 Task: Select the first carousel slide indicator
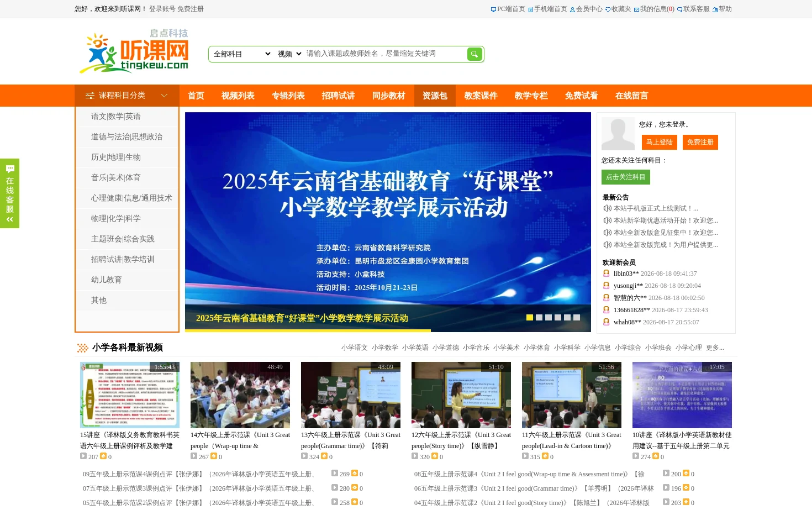(x=530, y=318)
